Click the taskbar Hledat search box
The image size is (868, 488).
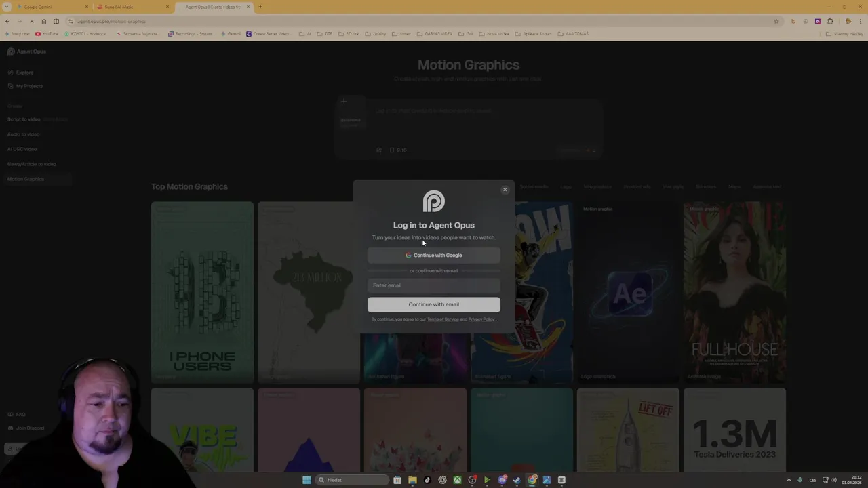pyautogui.click(x=351, y=480)
